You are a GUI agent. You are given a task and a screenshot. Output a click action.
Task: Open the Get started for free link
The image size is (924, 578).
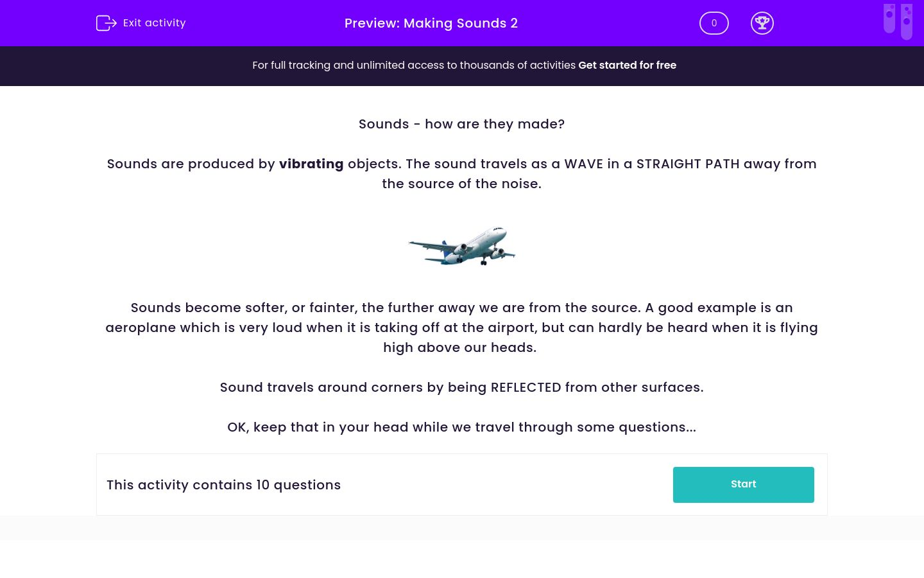pos(627,66)
